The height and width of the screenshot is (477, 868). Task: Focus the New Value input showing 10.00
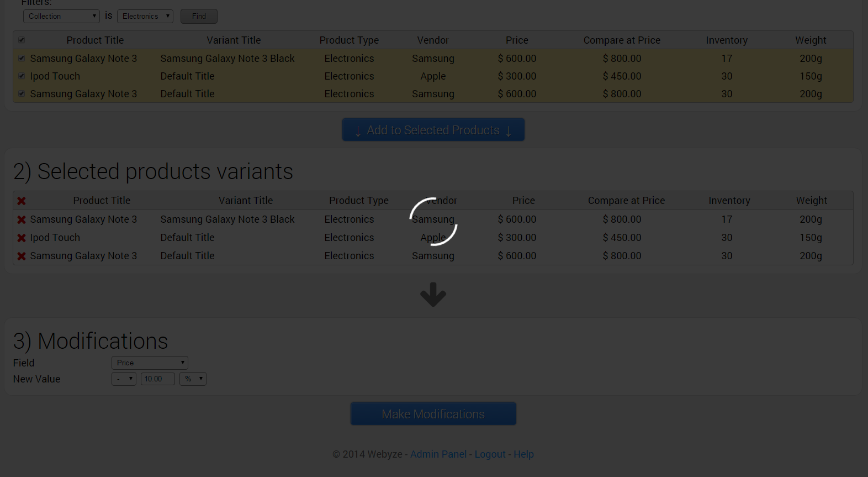click(x=158, y=379)
